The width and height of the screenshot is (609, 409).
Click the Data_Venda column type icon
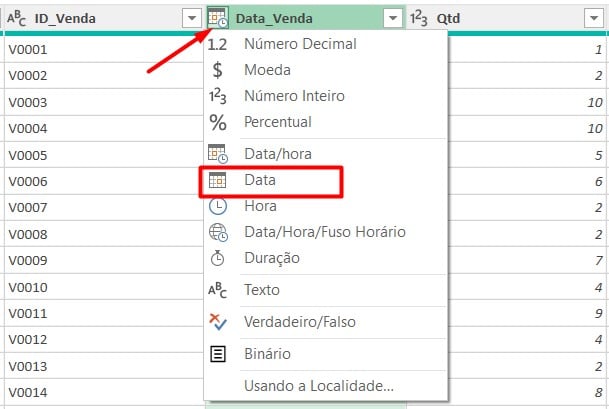coord(217,18)
